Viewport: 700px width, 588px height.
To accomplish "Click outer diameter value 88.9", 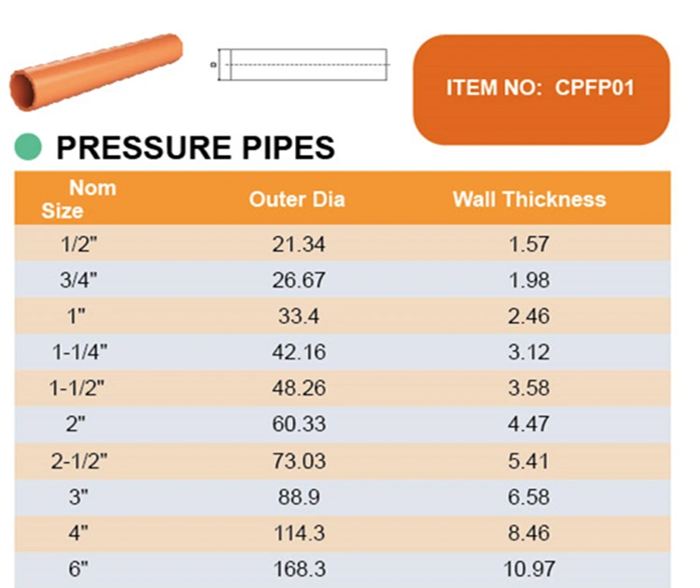I will 299,497.
